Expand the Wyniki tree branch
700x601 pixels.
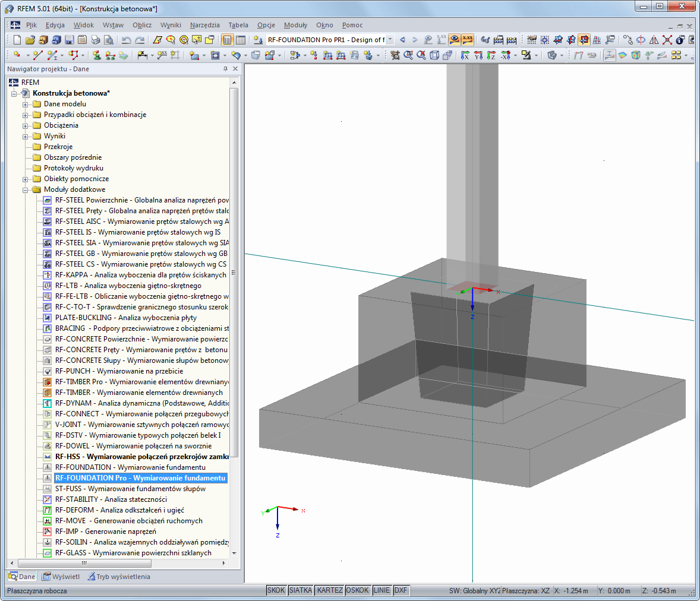pos(24,136)
